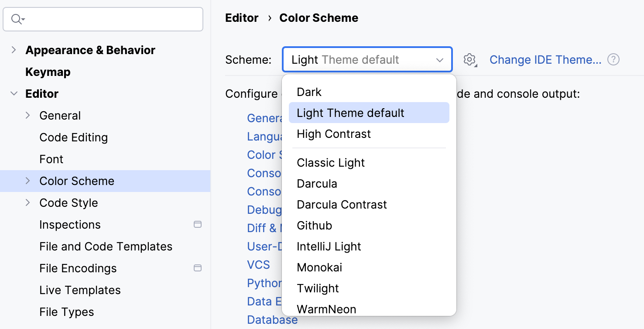Select Darcula from the scheme list
This screenshot has height=329, width=644.
pyautogui.click(x=317, y=183)
